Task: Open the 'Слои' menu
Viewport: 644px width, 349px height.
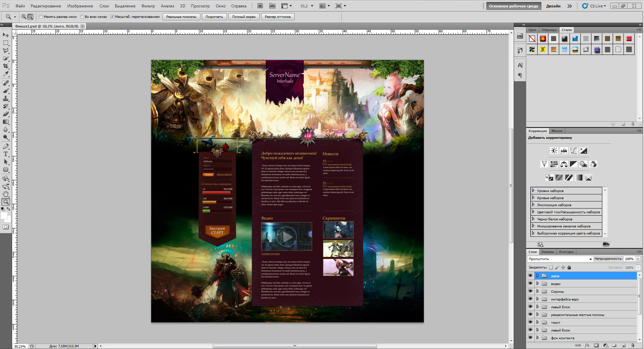Action: 104,6
